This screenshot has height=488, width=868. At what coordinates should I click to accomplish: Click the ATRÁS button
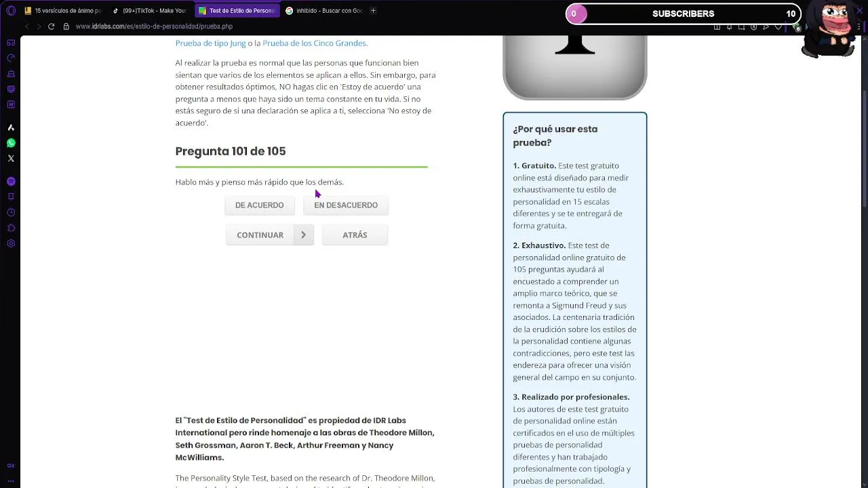tap(355, 235)
